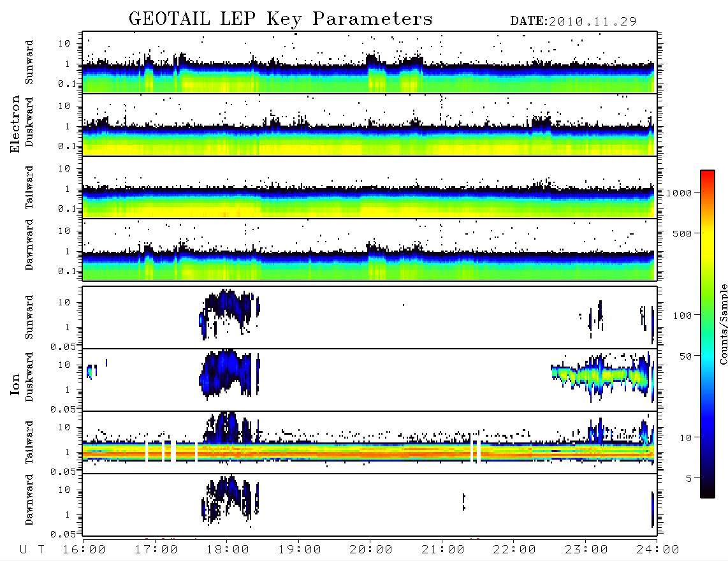Click the Counts/Sample colorbar label

tap(723, 324)
